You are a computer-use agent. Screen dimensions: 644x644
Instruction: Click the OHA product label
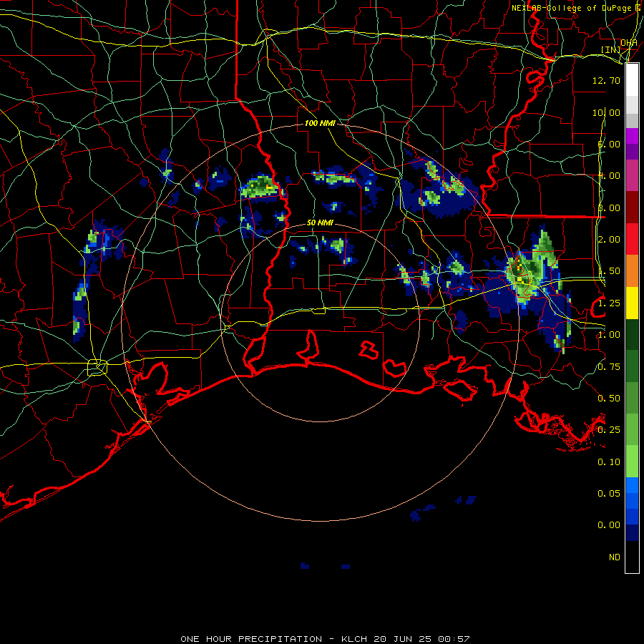click(x=629, y=42)
